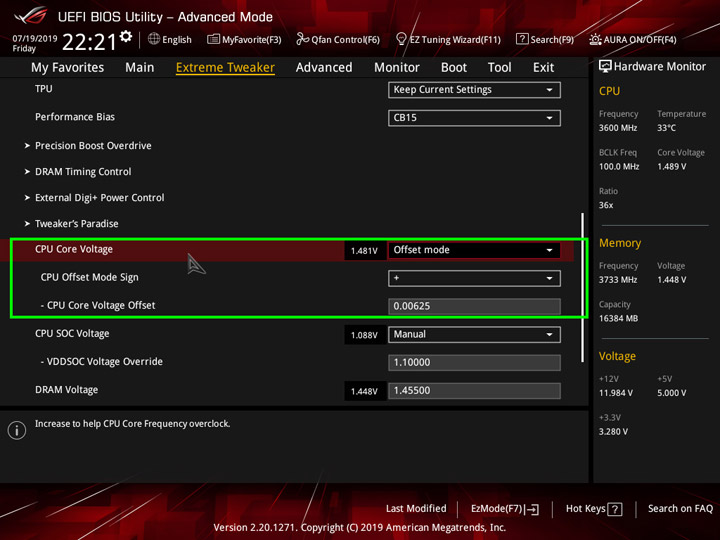The width and height of the screenshot is (720, 540).
Task: Click the 1.448V DRAM voltage readout
Action: (365, 391)
